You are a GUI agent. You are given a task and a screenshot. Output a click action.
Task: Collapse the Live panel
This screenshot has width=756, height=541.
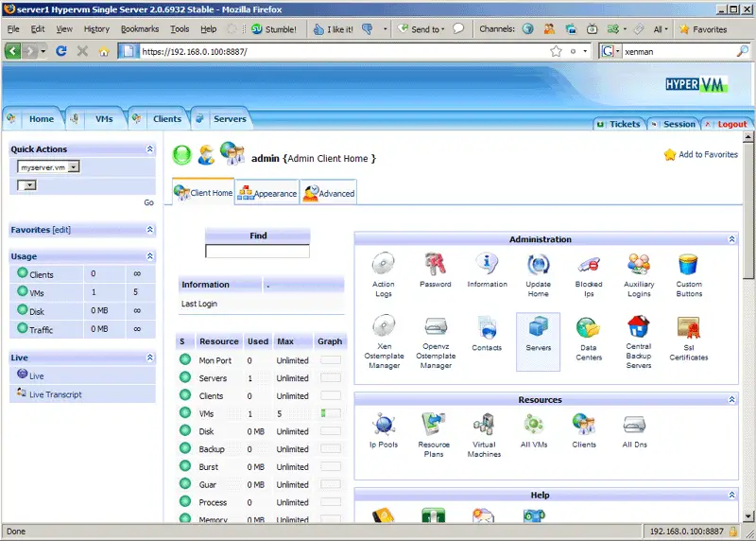[150, 358]
